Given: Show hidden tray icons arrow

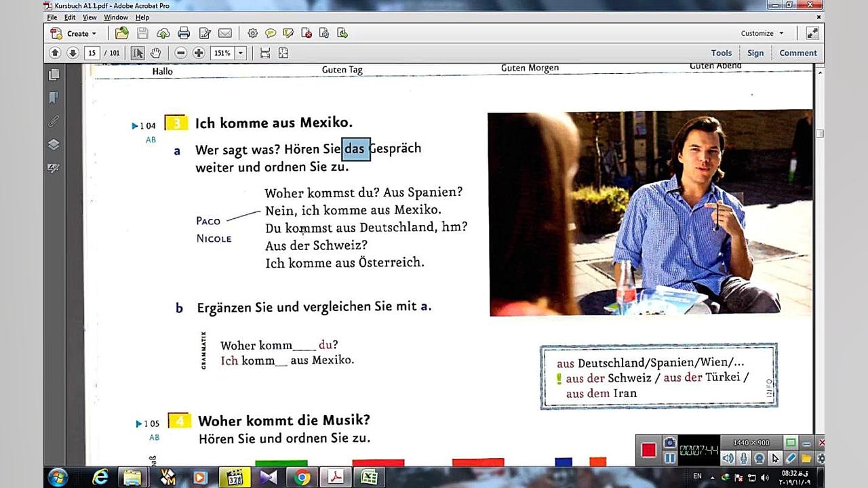Looking at the screenshot, I should click(x=713, y=477).
